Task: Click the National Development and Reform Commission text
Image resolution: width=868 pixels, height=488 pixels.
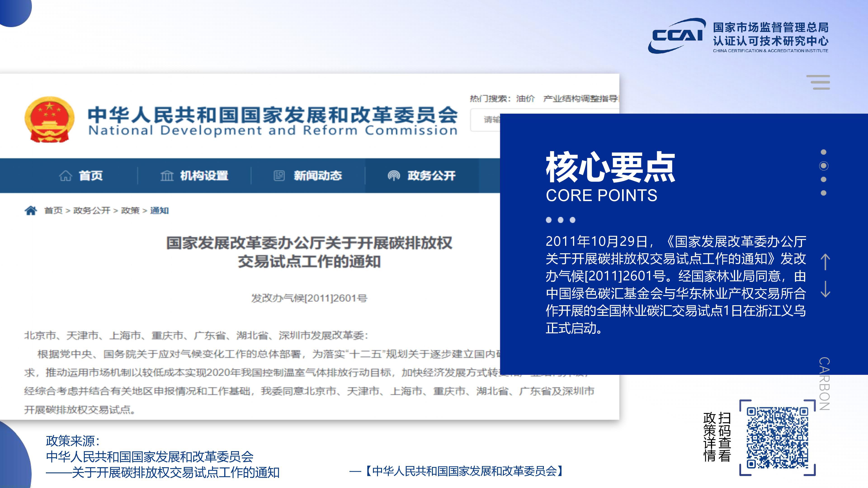Action: coord(273,131)
